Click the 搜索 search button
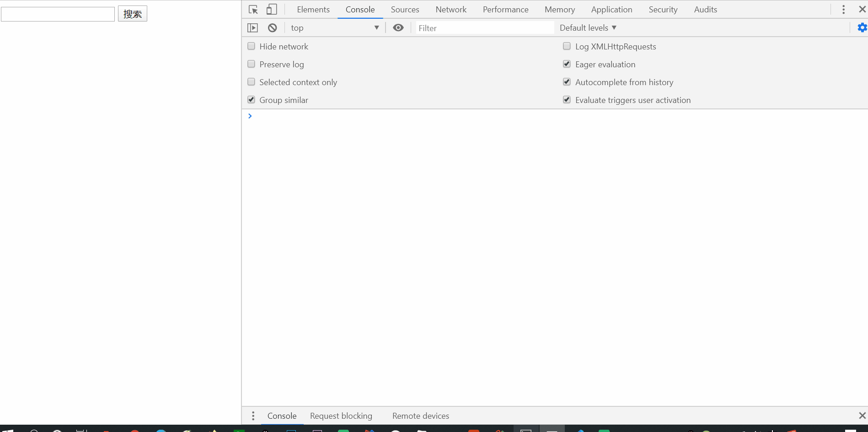Image resolution: width=868 pixels, height=432 pixels. (x=133, y=14)
